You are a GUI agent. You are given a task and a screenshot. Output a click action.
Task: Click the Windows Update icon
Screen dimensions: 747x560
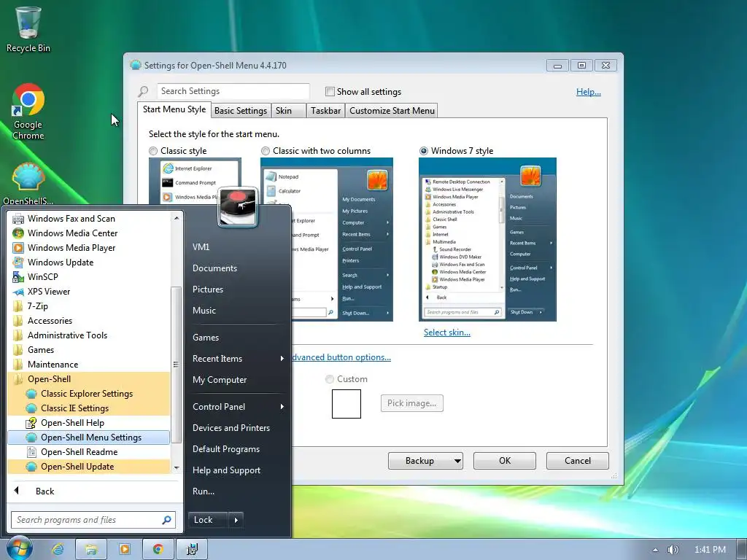pyautogui.click(x=18, y=262)
